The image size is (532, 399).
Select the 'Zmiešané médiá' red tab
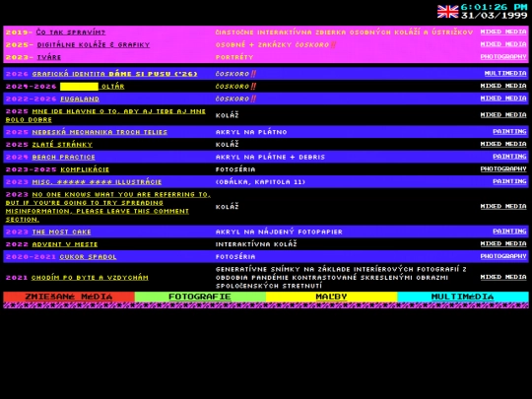coord(69,297)
